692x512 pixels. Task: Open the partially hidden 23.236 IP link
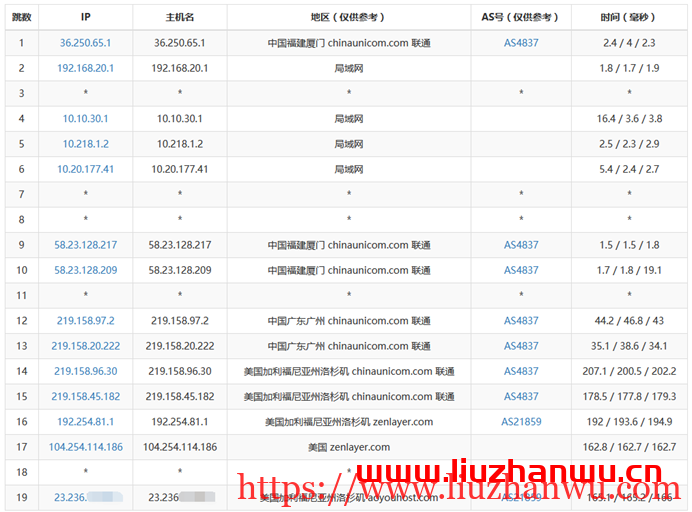tap(88, 497)
